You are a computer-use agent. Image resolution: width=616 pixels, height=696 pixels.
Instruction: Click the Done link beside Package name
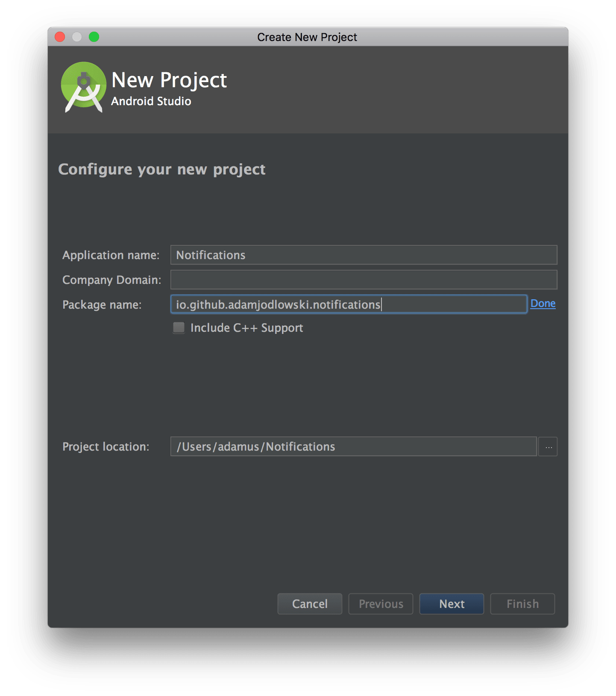[x=543, y=304]
